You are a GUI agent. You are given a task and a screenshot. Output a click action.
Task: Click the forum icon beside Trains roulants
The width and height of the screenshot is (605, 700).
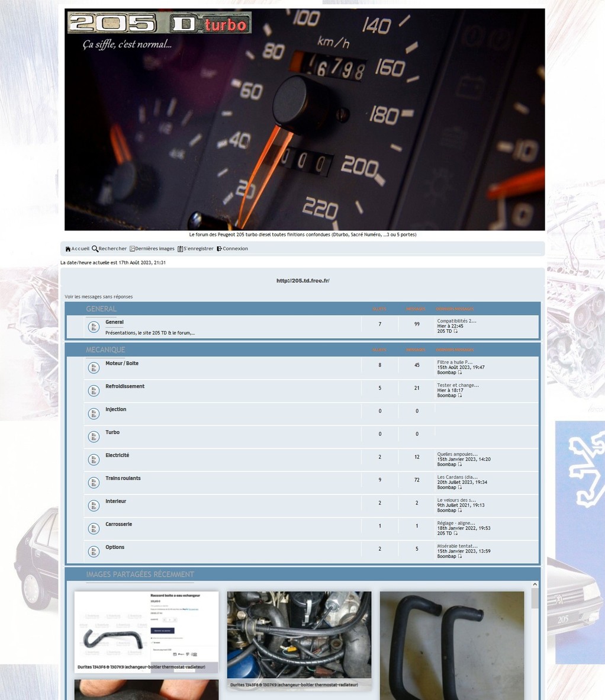[x=94, y=483]
